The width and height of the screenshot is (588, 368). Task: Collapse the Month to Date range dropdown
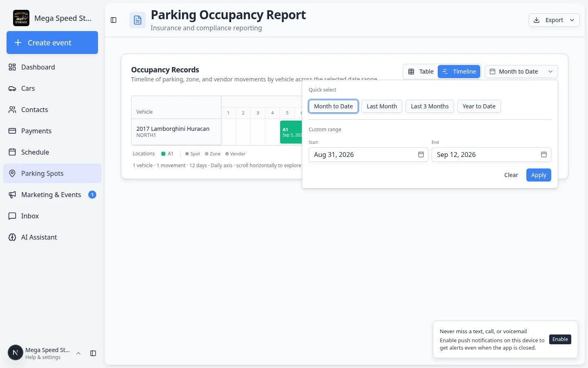[x=521, y=72]
